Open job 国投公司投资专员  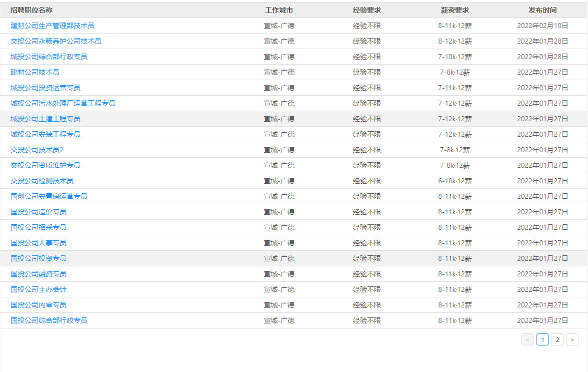point(38,258)
